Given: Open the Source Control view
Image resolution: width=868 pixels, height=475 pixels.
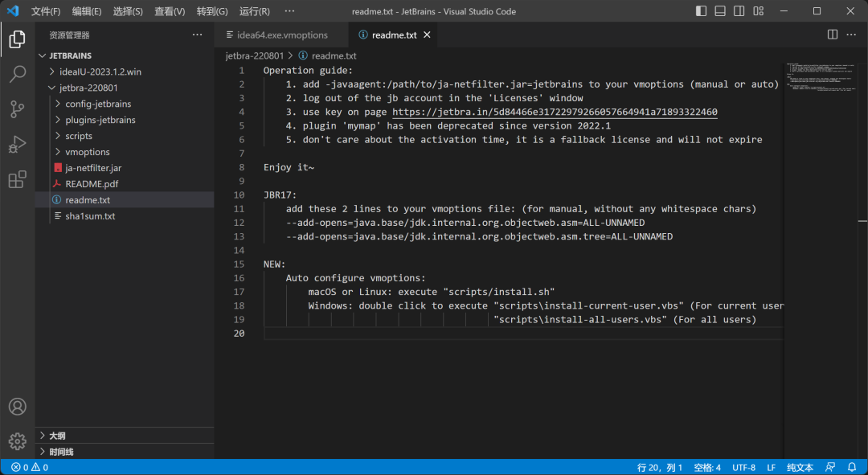Looking at the screenshot, I should (x=17, y=109).
